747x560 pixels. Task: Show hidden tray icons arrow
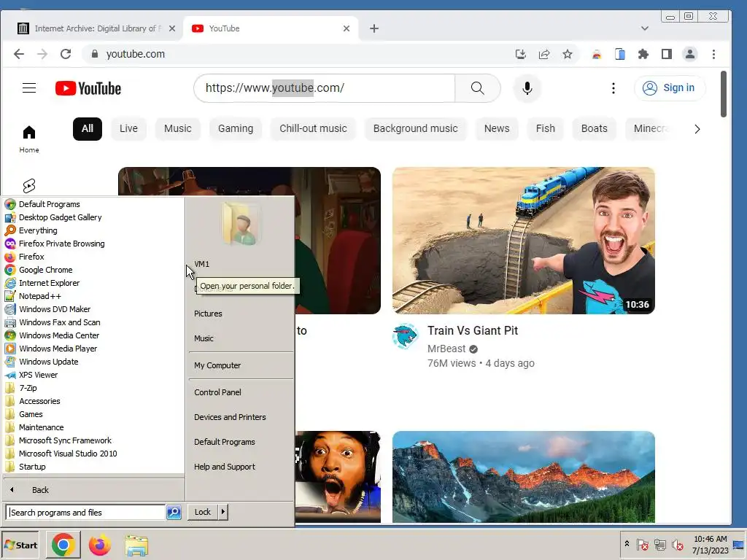coord(627,543)
